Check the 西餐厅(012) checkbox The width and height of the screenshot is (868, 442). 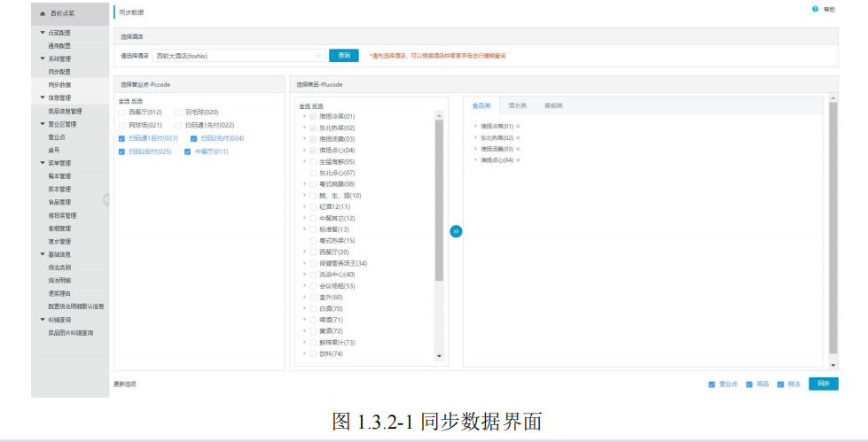coord(121,112)
